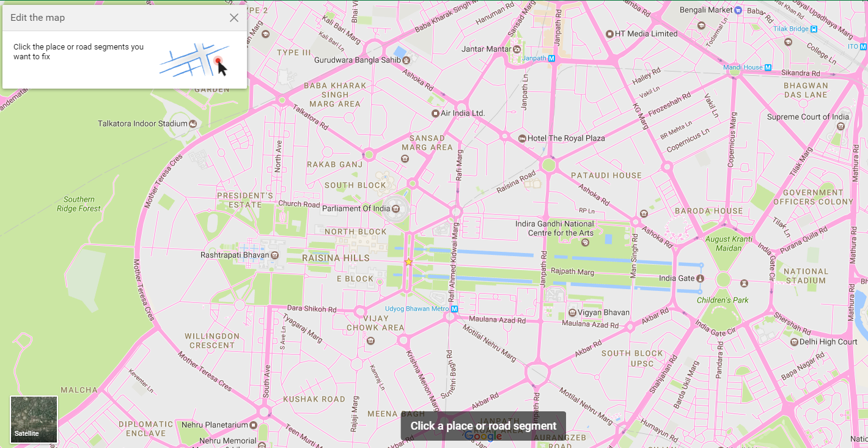This screenshot has height=448, width=868.
Task: Click the Parliament Of India icon
Action: (395, 208)
